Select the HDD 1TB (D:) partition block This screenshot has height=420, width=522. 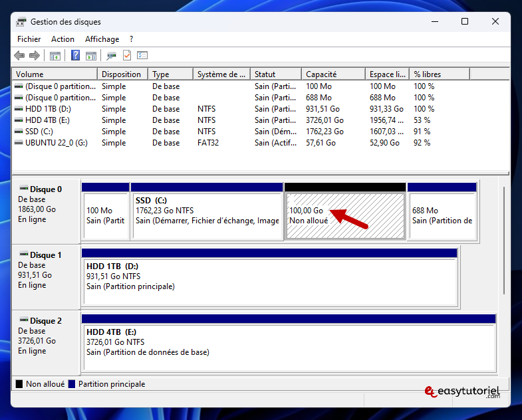(x=270, y=278)
